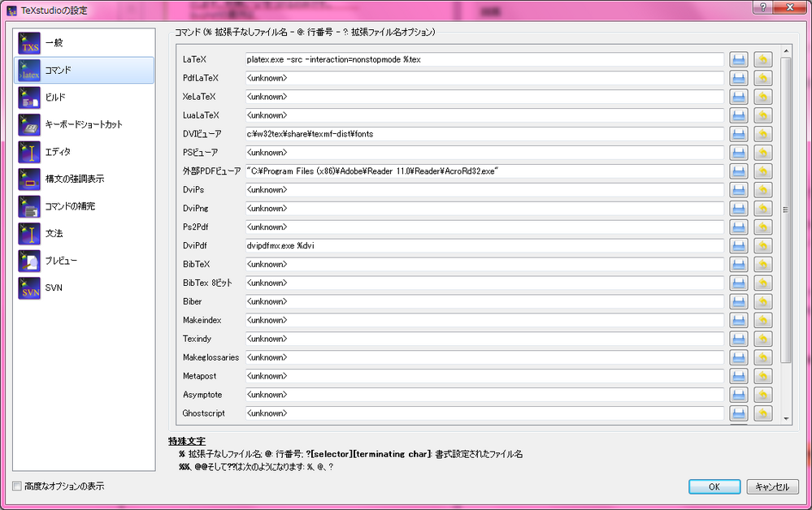
Task: Browse for the LaTeX command file
Action: click(x=739, y=59)
